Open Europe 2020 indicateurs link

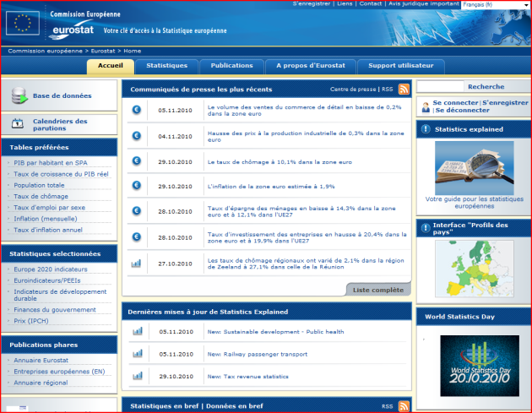51,269
